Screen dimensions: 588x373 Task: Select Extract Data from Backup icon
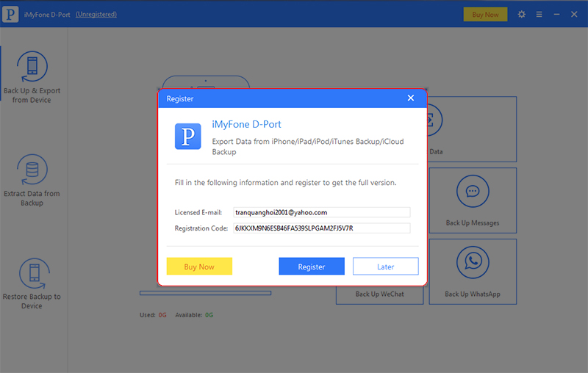pyautogui.click(x=32, y=170)
